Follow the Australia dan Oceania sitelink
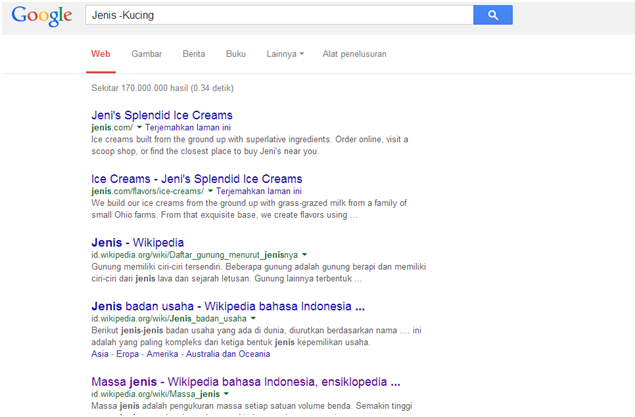Screen dimensions: 635x417 [228, 354]
